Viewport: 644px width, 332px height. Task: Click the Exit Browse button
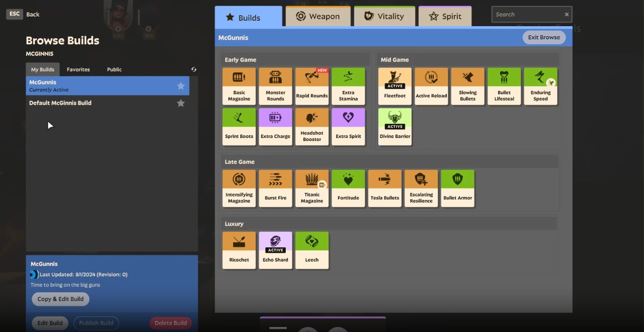[x=544, y=37]
